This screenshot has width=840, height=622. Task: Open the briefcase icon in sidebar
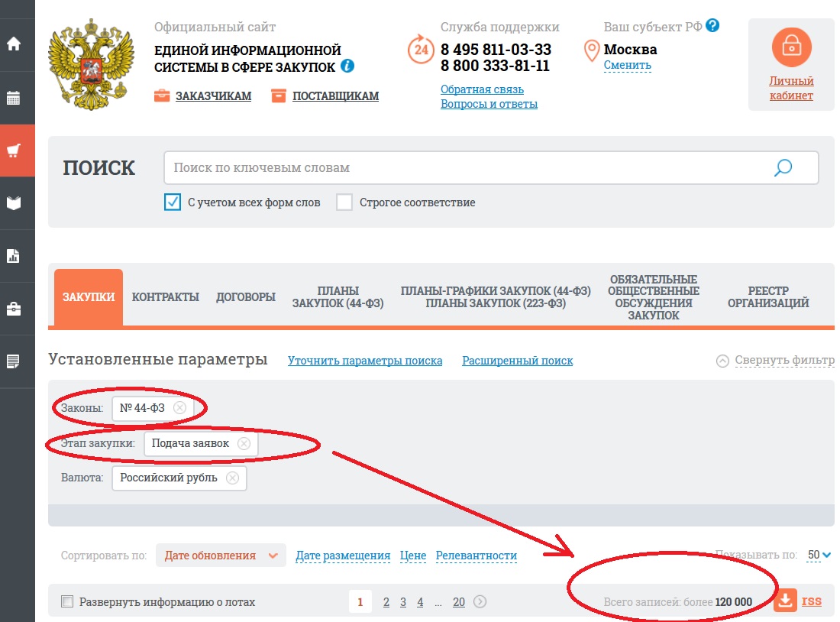[x=14, y=309]
